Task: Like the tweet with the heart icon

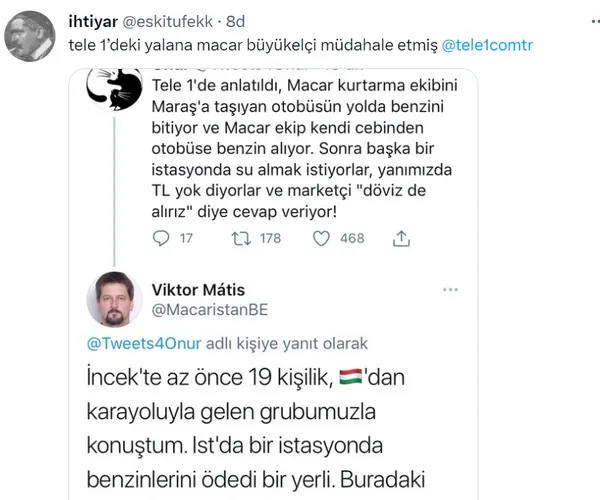Action: (x=323, y=238)
